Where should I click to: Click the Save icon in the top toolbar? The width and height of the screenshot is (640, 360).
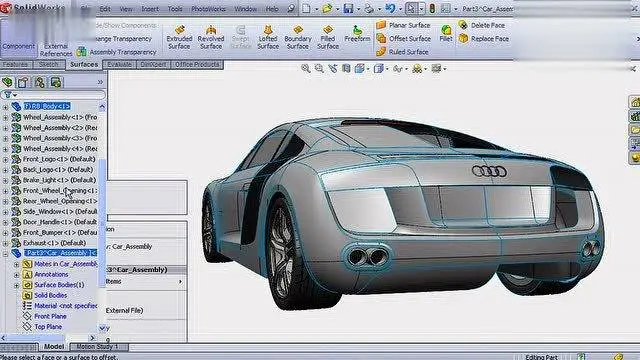tap(348, 8)
